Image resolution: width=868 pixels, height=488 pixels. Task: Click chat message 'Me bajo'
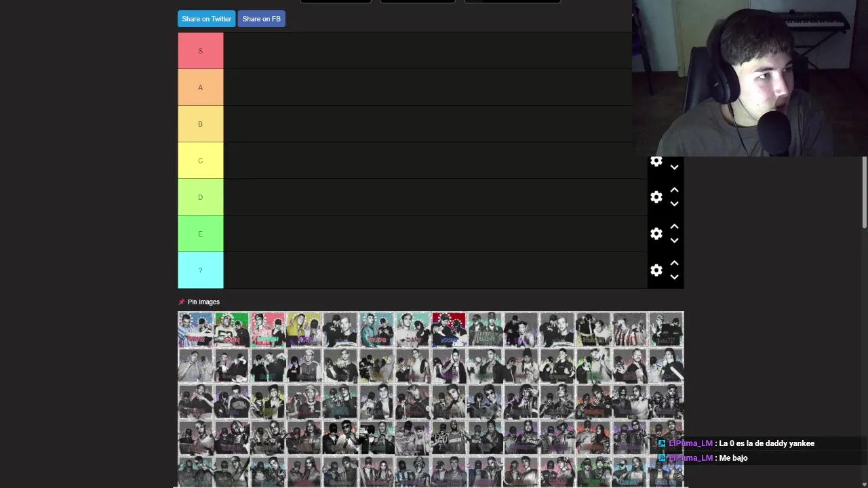click(733, 458)
